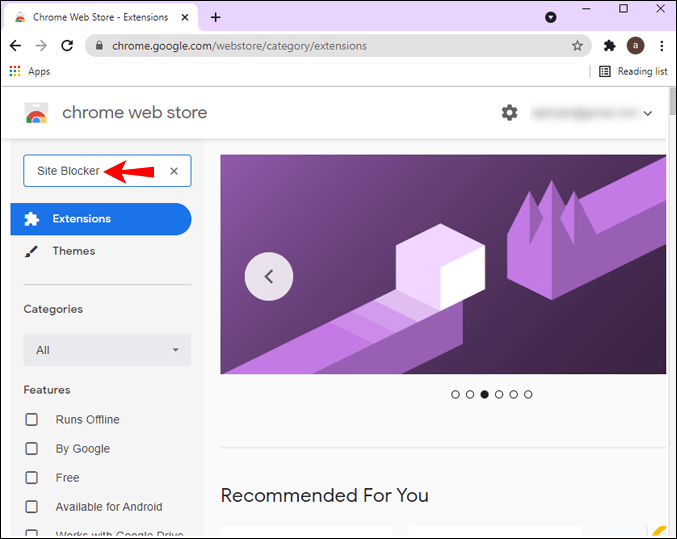Switch to Themes
This screenshot has height=539, width=677.
(74, 251)
